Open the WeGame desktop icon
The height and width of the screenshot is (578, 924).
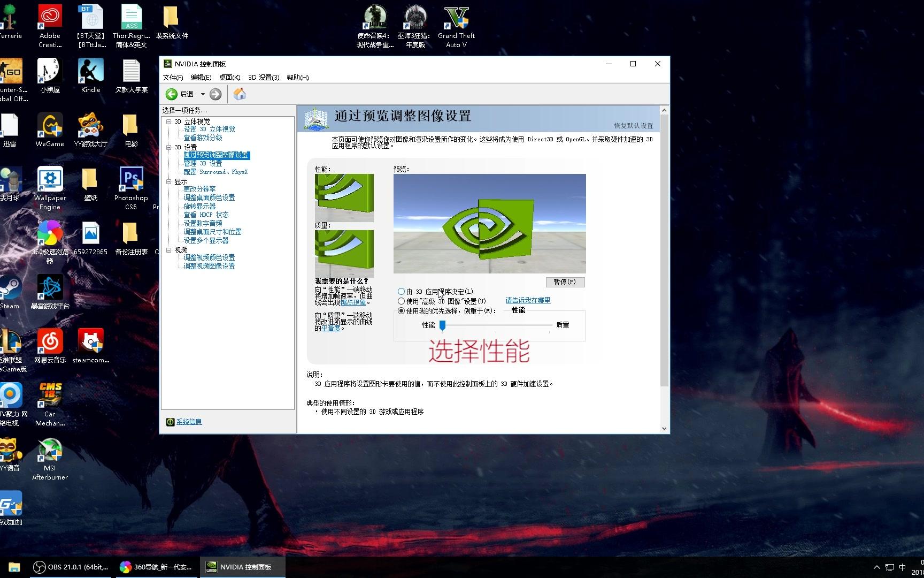pyautogui.click(x=50, y=130)
